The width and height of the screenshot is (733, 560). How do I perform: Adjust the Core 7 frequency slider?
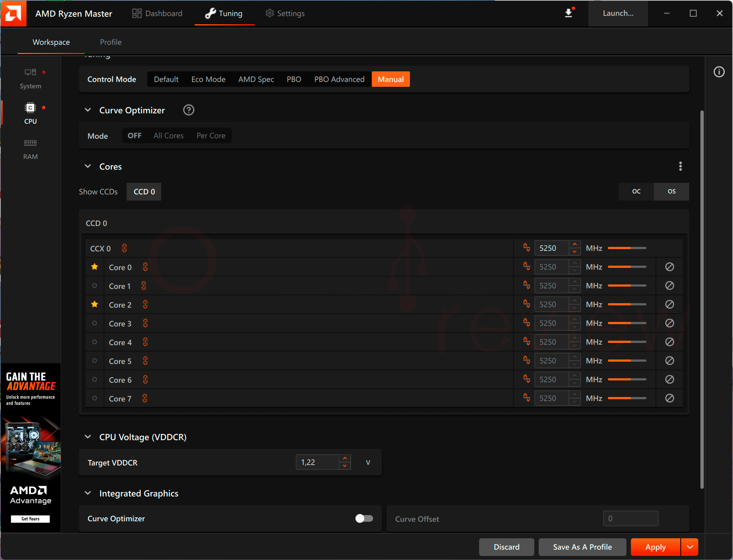[627, 398]
